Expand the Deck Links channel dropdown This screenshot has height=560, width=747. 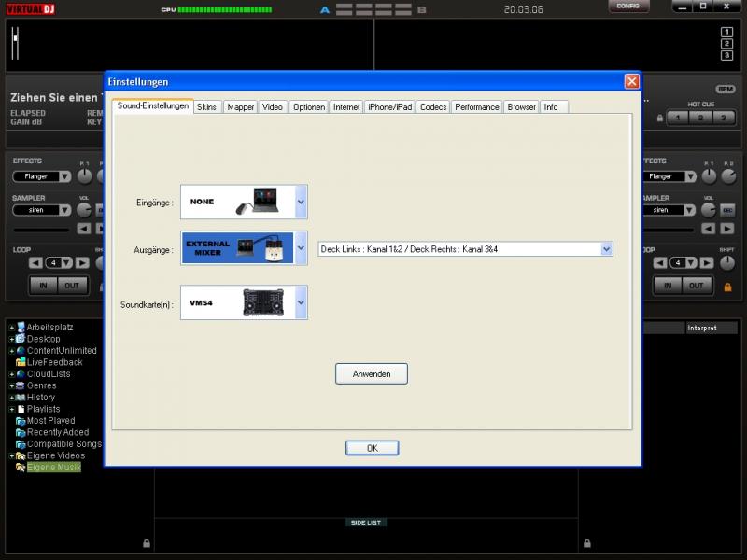pos(606,249)
